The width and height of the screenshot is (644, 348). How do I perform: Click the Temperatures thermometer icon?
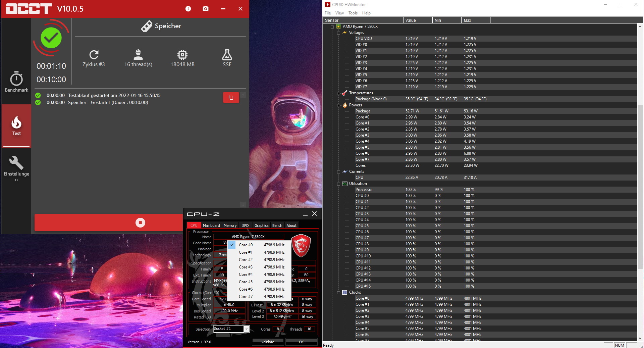pyautogui.click(x=344, y=93)
